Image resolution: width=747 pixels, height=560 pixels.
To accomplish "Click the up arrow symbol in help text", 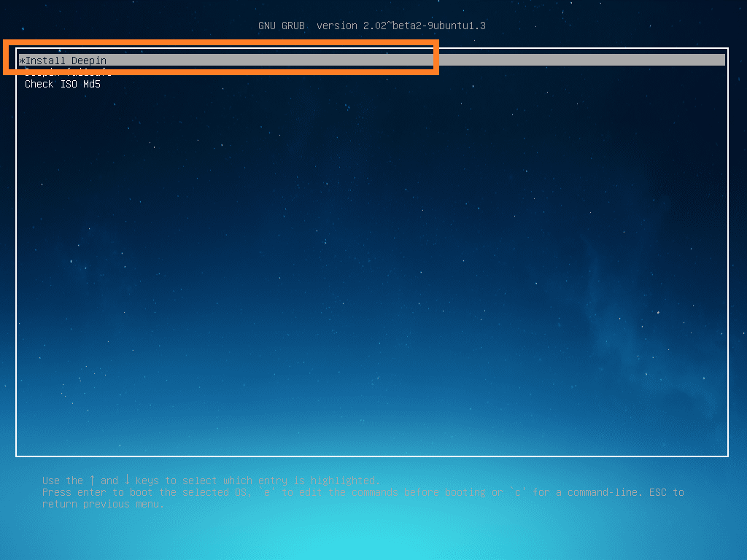I will click(x=93, y=481).
